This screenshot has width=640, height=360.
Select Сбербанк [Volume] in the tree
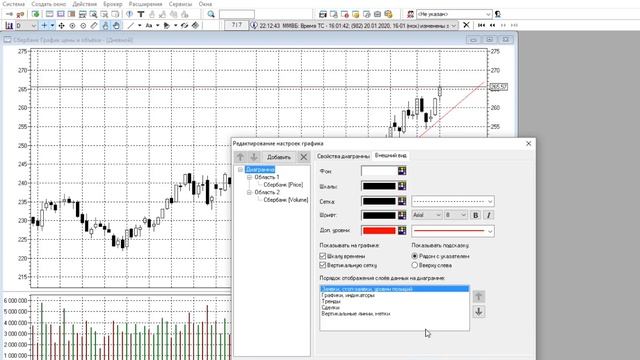(286, 200)
